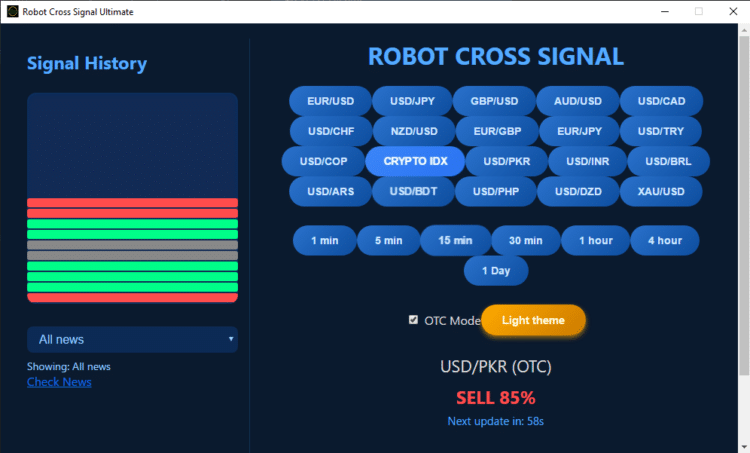Click the Robot Cross Signal app icon
Image resolution: width=750 pixels, height=453 pixels.
(13, 11)
